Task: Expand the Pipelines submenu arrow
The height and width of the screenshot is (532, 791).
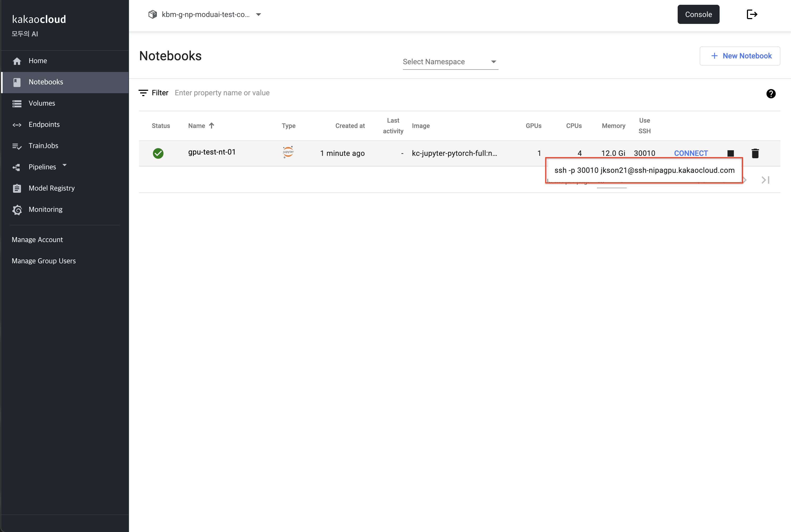Action: pos(65,165)
